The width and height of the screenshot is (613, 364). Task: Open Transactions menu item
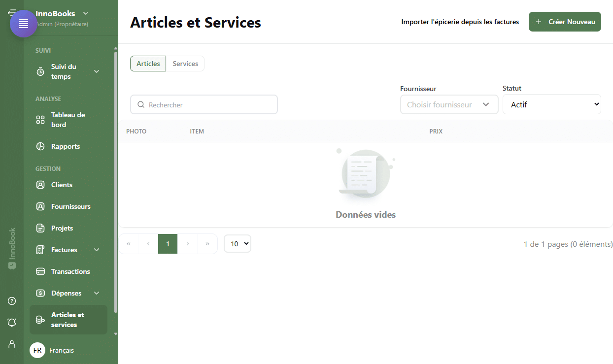(x=68, y=271)
